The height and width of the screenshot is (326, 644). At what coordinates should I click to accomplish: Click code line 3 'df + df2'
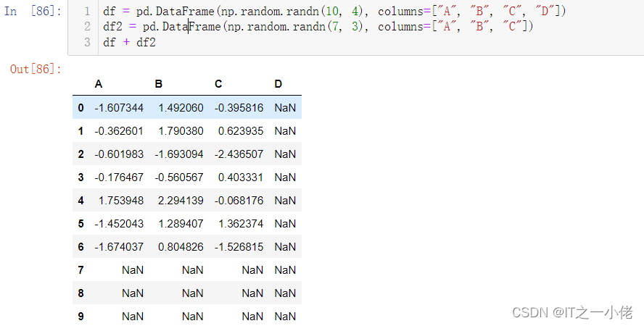(x=129, y=42)
